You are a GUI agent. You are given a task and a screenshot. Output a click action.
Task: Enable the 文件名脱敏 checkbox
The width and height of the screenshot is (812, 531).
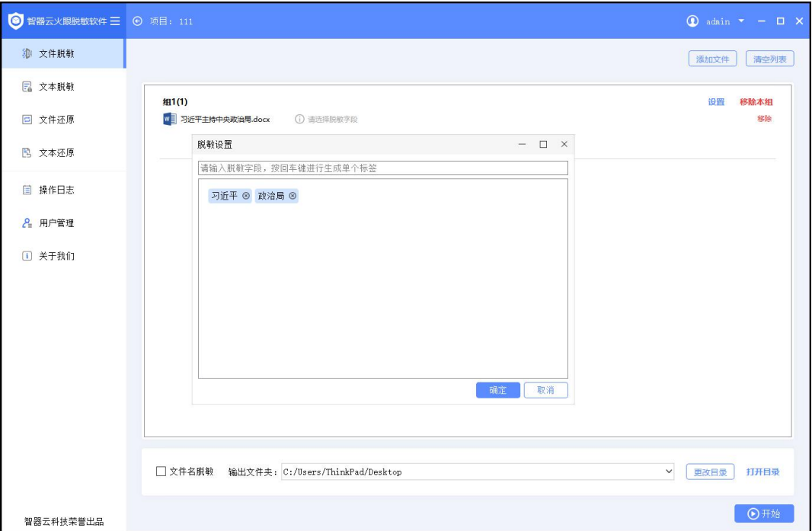pyautogui.click(x=161, y=472)
